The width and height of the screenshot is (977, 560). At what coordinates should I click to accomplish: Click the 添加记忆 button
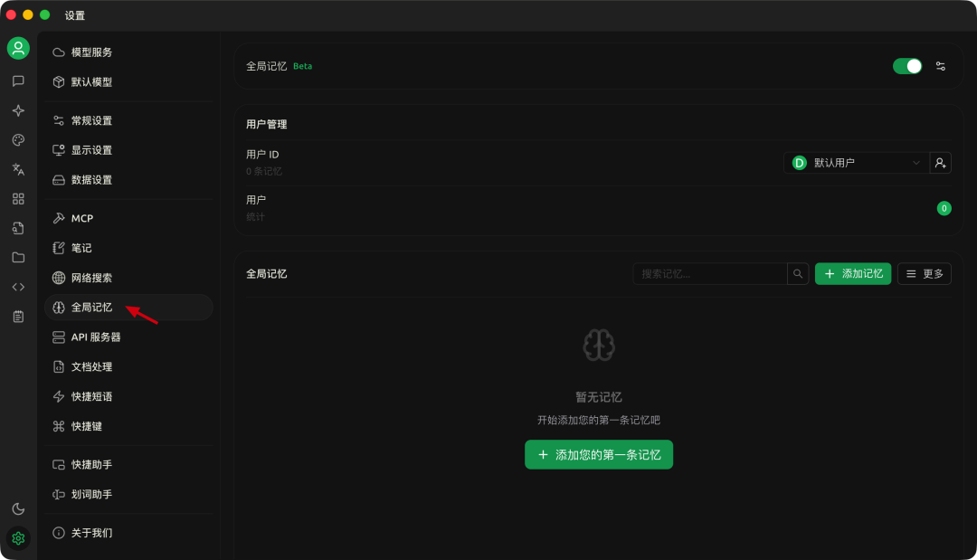click(x=853, y=273)
